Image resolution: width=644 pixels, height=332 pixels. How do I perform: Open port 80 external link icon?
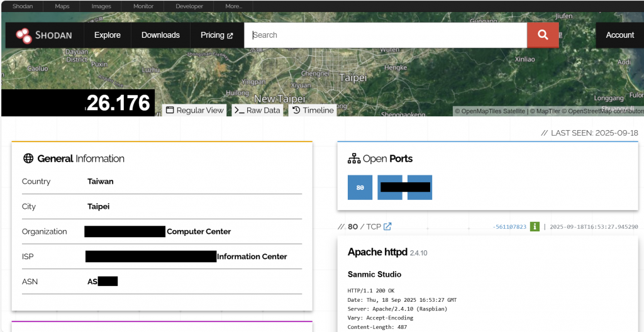click(387, 226)
